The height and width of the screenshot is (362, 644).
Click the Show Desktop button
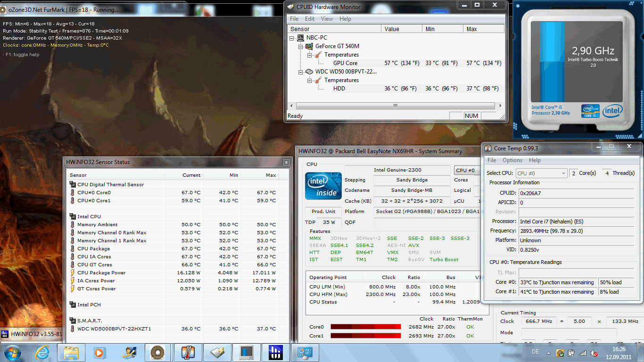click(640, 353)
